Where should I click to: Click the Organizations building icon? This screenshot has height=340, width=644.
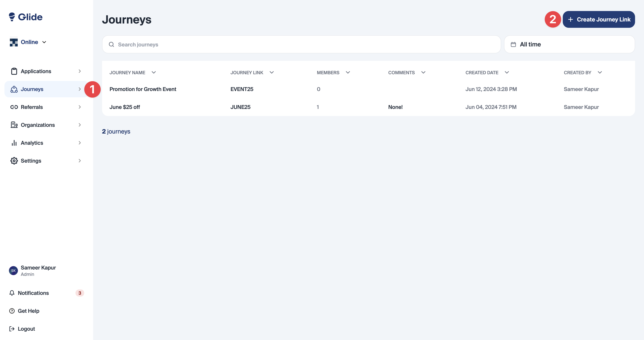click(14, 125)
